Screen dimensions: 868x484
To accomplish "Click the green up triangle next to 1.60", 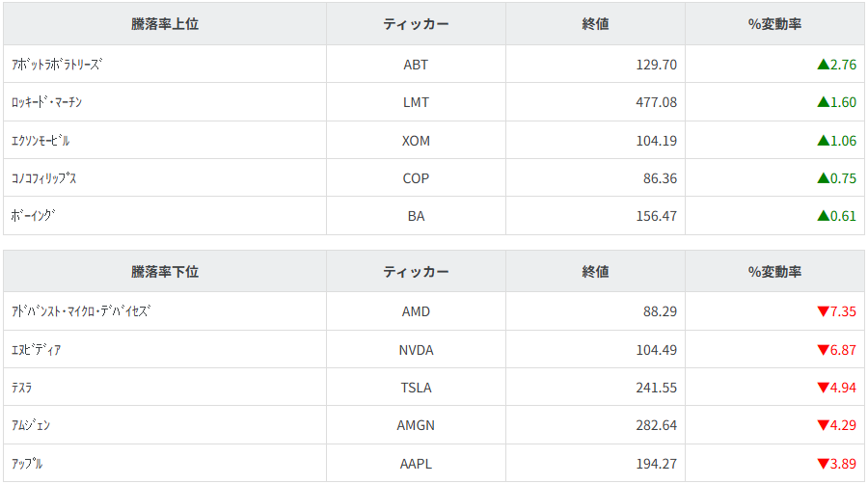I will [x=824, y=102].
